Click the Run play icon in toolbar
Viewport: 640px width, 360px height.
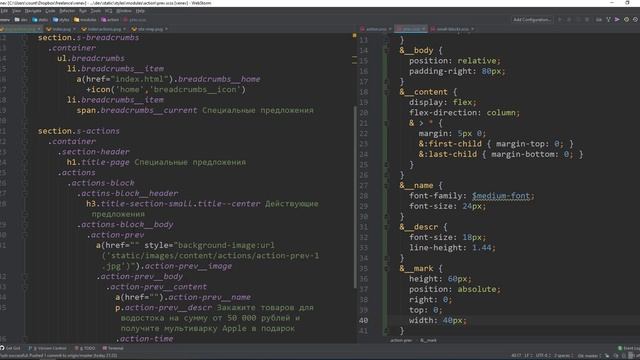click(x=560, y=20)
